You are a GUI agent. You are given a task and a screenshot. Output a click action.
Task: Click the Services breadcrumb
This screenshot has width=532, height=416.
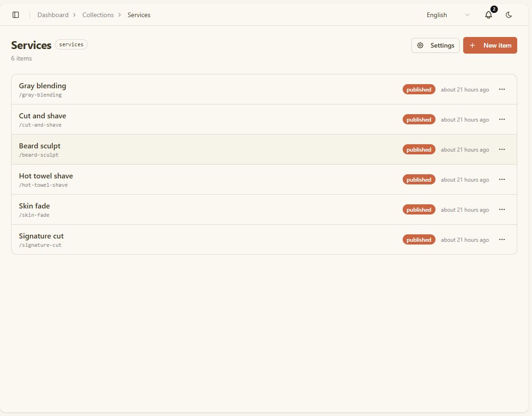coord(139,15)
